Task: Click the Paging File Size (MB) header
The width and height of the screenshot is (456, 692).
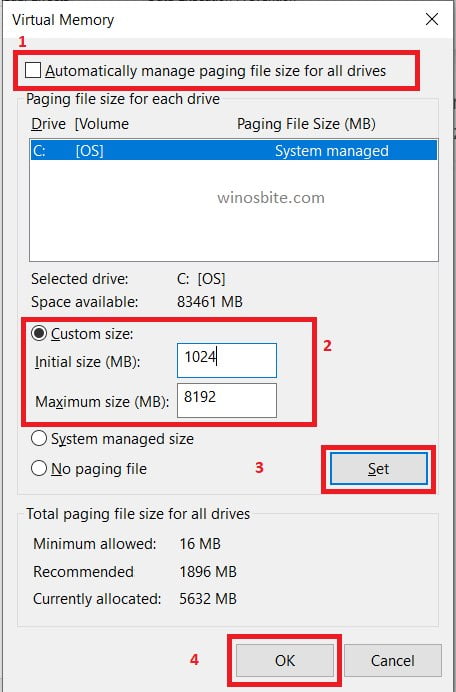Action: [306, 124]
